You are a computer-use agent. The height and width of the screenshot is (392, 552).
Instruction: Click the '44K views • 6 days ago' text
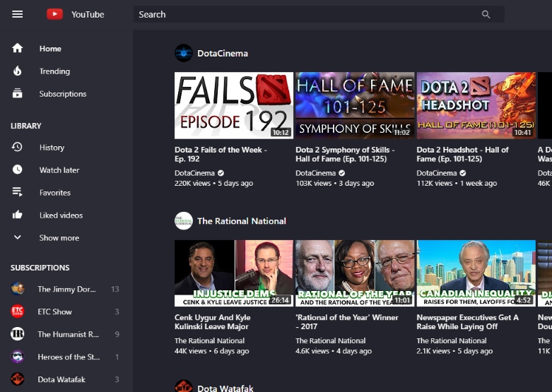212,351
